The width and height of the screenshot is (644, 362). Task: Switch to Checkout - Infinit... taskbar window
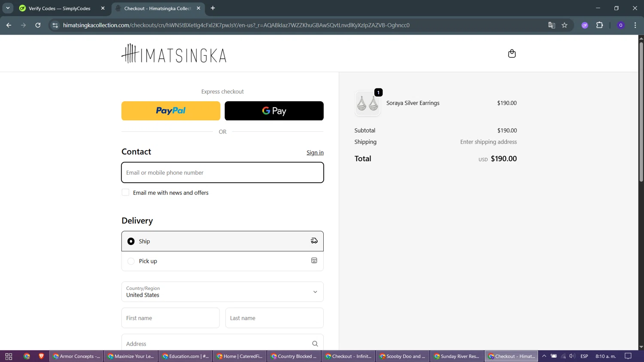[x=348, y=356]
